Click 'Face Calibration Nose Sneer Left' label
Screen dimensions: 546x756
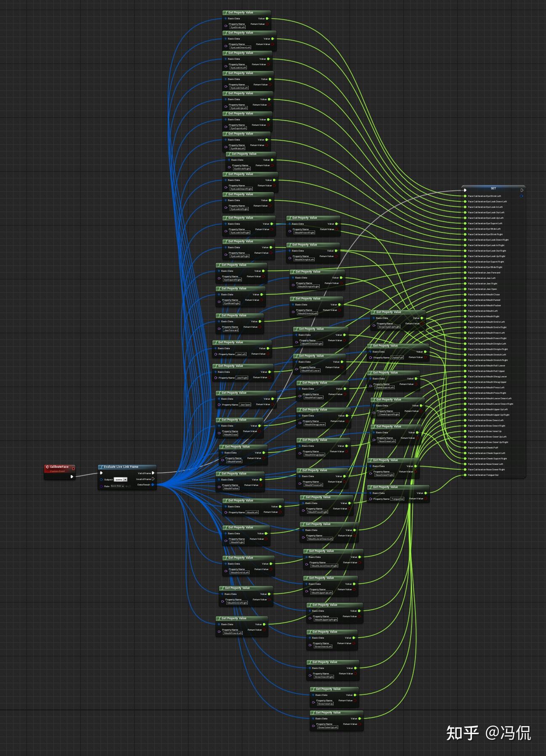click(x=486, y=464)
